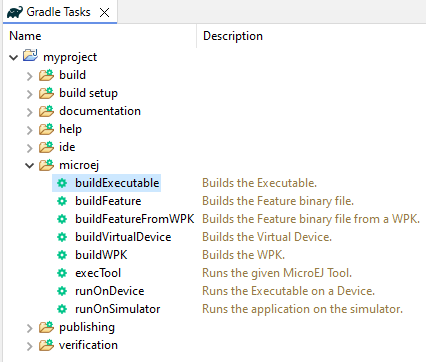The height and width of the screenshot is (362, 426).
Task: Select the publishing label
Action: pos(87,327)
